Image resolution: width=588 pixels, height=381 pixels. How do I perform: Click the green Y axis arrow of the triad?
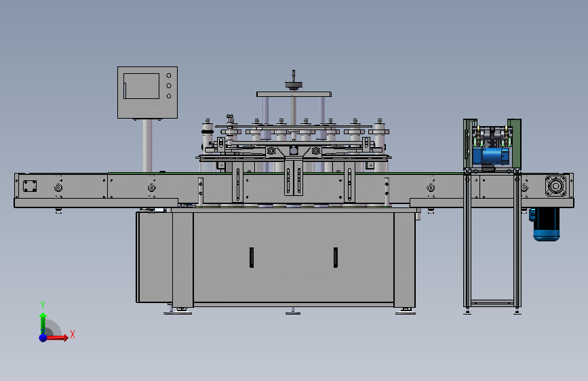43,323
